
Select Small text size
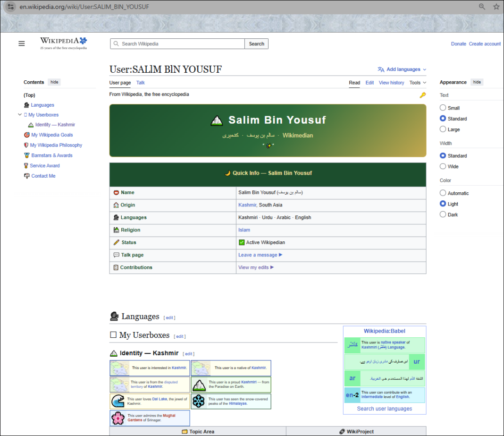coord(443,108)
